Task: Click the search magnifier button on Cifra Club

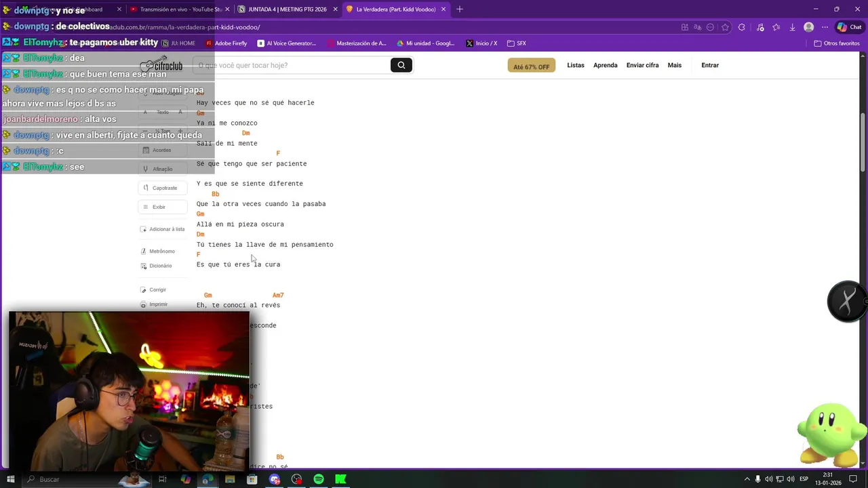Action: tap(401, 65)
